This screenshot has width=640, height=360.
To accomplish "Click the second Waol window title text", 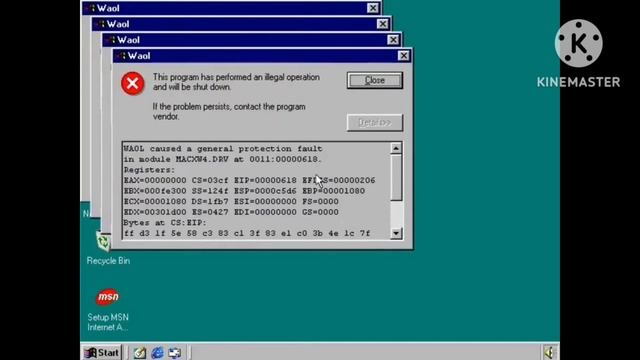I will tap(128, 40).
